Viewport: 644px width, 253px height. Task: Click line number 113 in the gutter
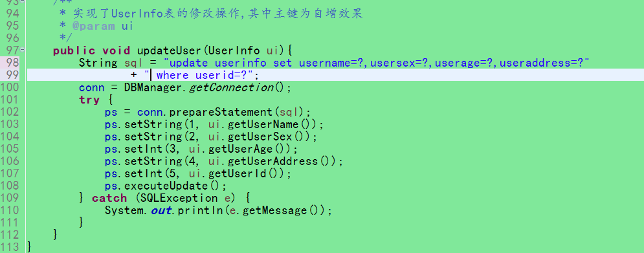(10, 247)
